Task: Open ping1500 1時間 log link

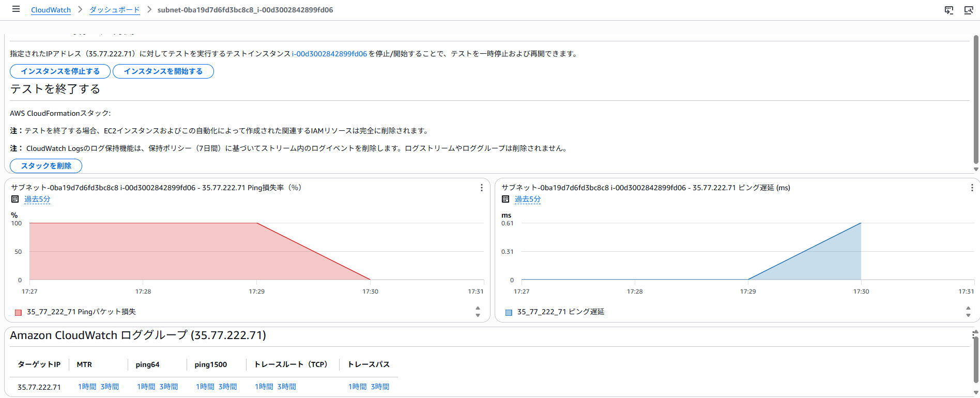Action: [x=205, y=387]
